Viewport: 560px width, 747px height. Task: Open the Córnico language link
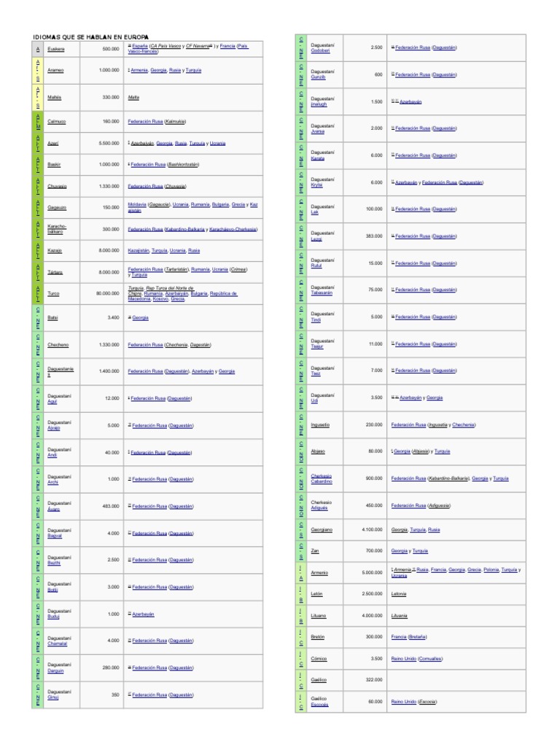coord(319,659)
